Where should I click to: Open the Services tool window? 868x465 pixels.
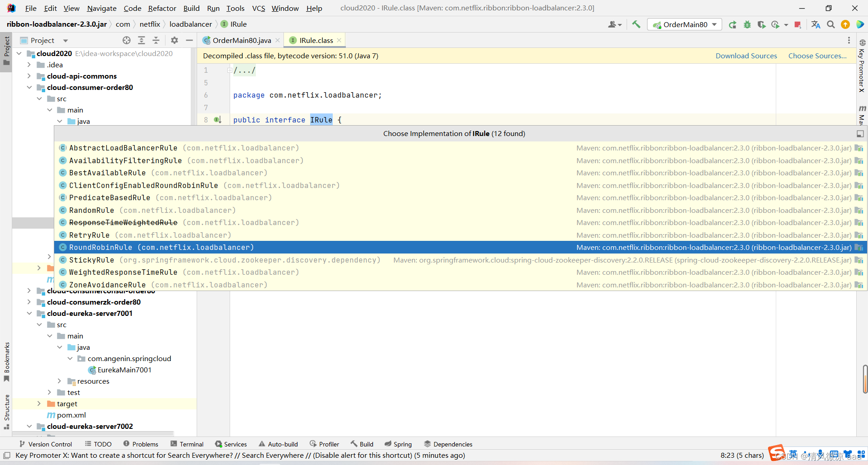point(231,444)
